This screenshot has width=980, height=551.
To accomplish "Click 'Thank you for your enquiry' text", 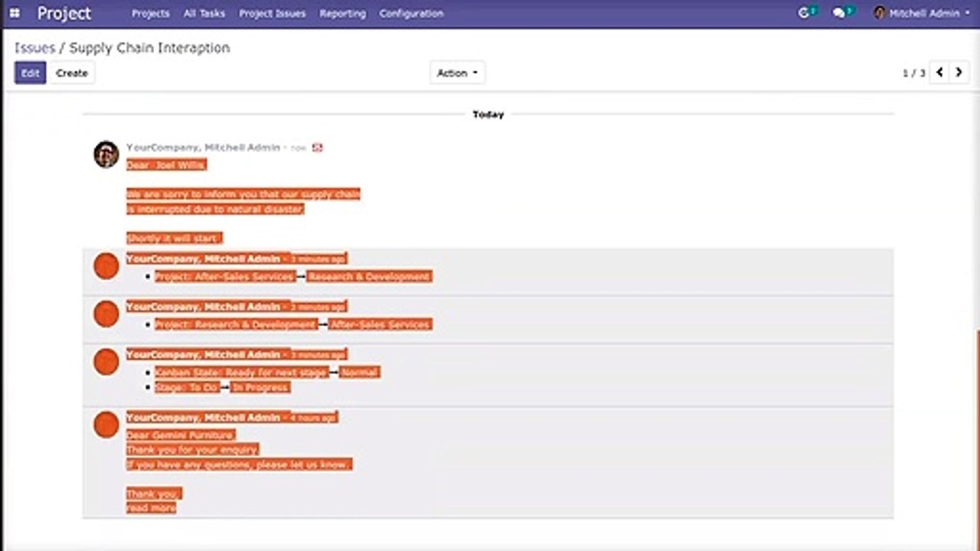I will [193, 449].
